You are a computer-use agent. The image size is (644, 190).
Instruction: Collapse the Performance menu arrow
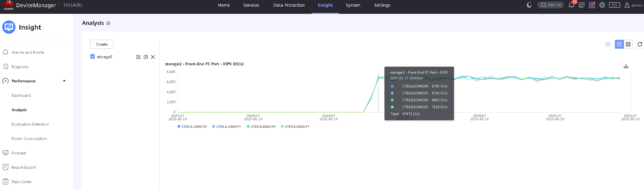[64, 81]
